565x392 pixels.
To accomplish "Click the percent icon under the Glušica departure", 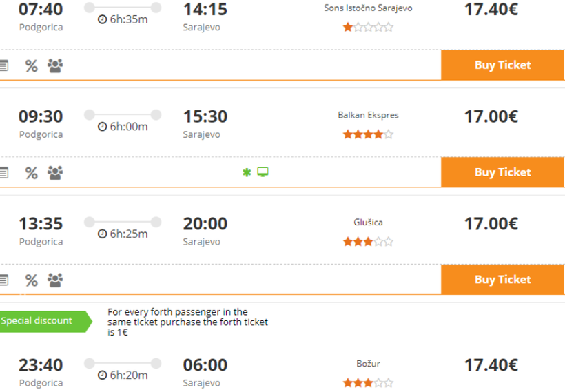I will click(31, 280).
